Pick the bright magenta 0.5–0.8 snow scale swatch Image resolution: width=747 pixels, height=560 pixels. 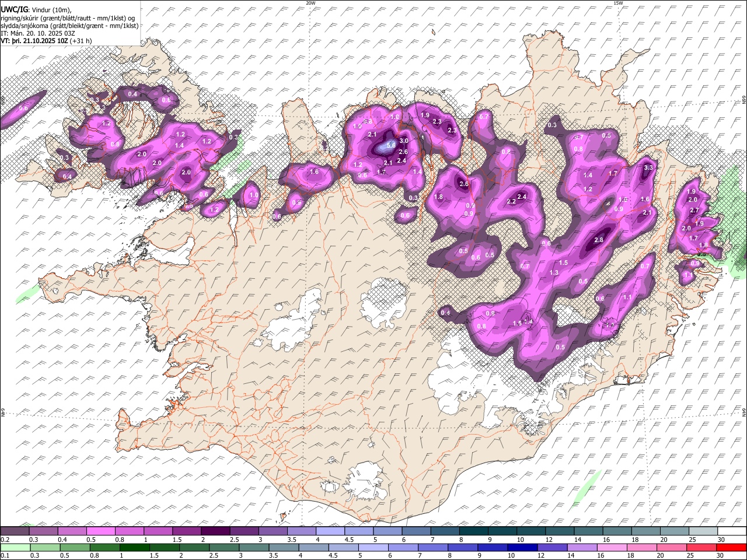coord(100,531)
